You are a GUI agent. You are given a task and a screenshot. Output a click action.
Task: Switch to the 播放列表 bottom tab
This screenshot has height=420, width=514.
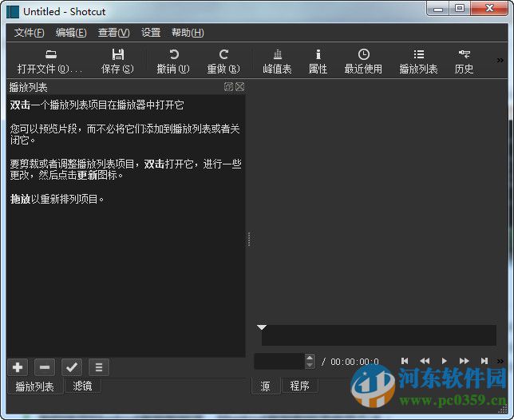[35, 386]
